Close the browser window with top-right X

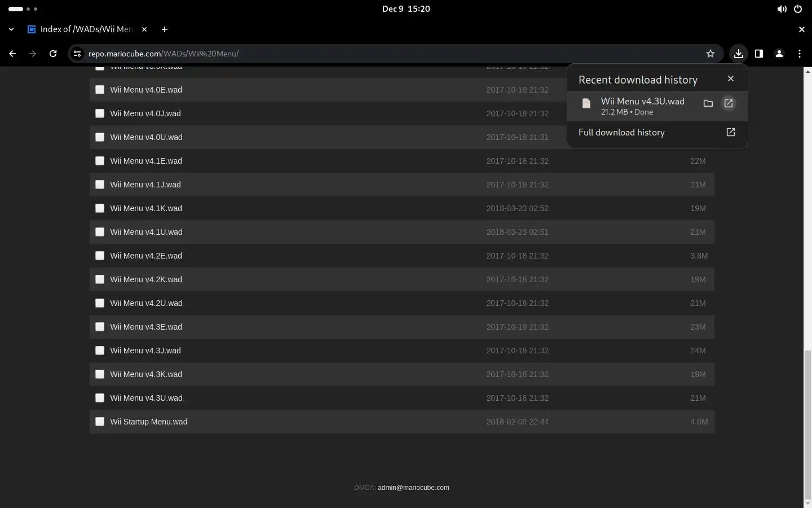(x=801, y=29)
